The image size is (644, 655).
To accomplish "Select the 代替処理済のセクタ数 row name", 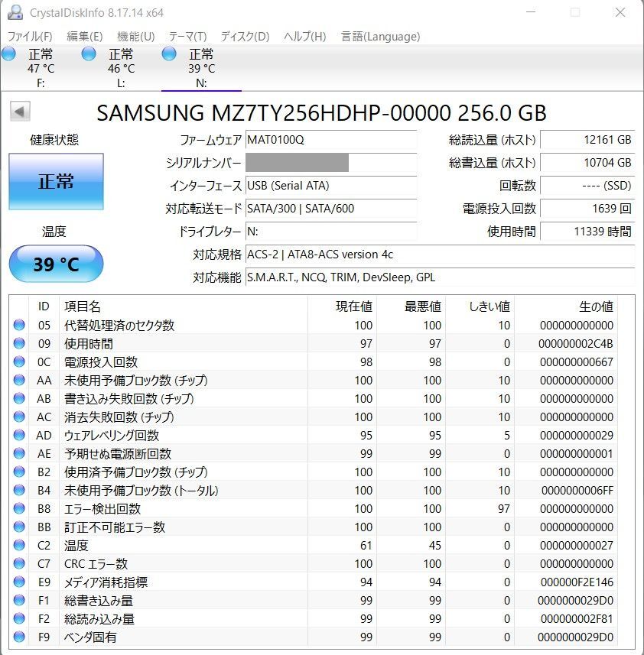I will coord(119,325).
